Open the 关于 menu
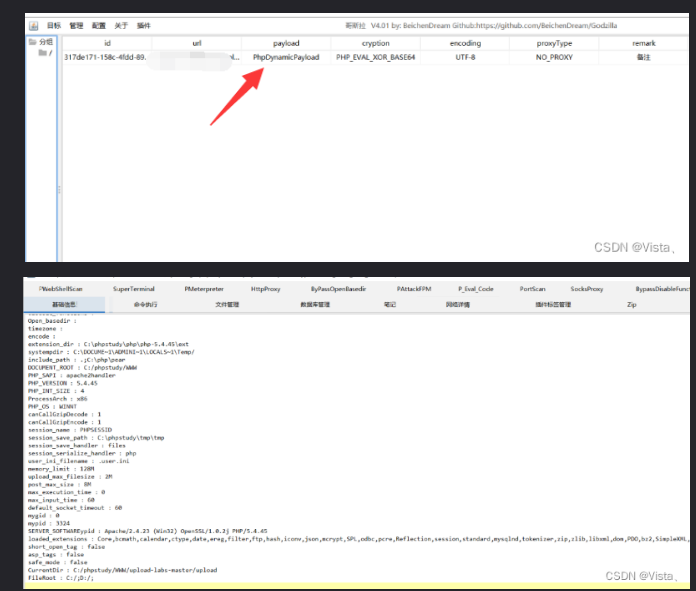This screenshot has height=591, width=696. 121,26
